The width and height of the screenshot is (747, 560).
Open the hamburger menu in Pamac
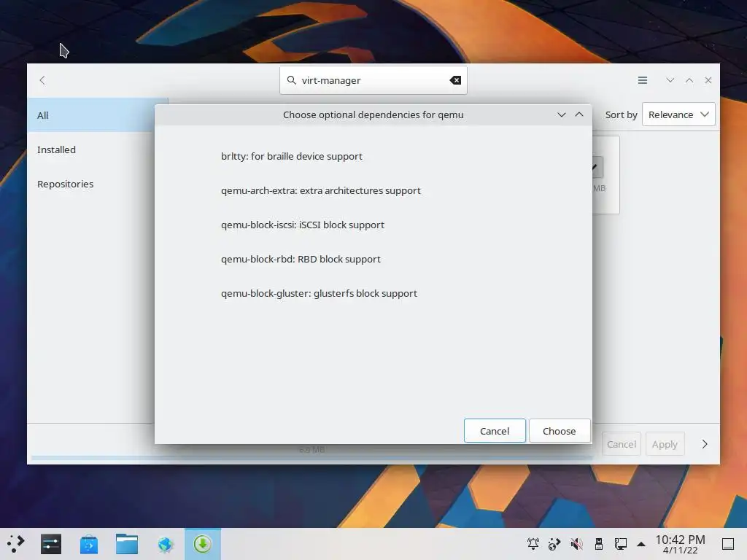[x=642, y=80]
